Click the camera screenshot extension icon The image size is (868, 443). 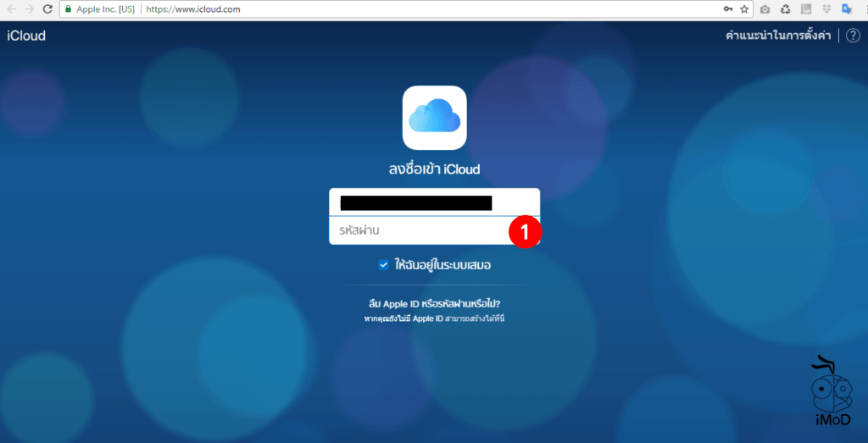pyautogui.click(x=765, y=8)
